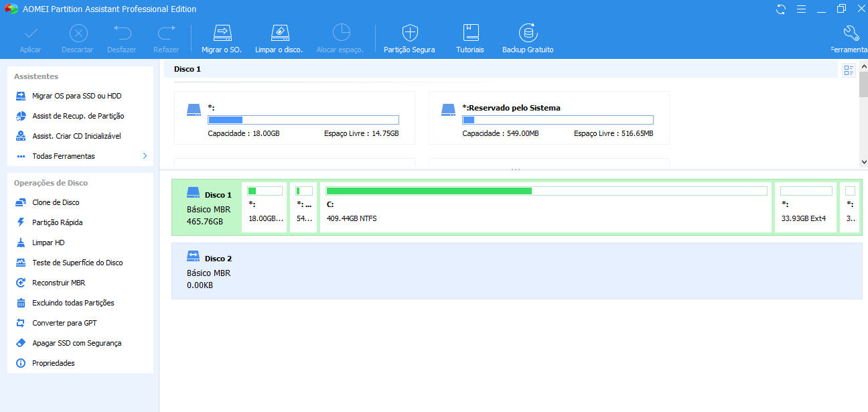The width and height of the screenshot is (868, 412).
Task: Expand the Todas Ferramentas submenu
Action: [x=80, y=156]
